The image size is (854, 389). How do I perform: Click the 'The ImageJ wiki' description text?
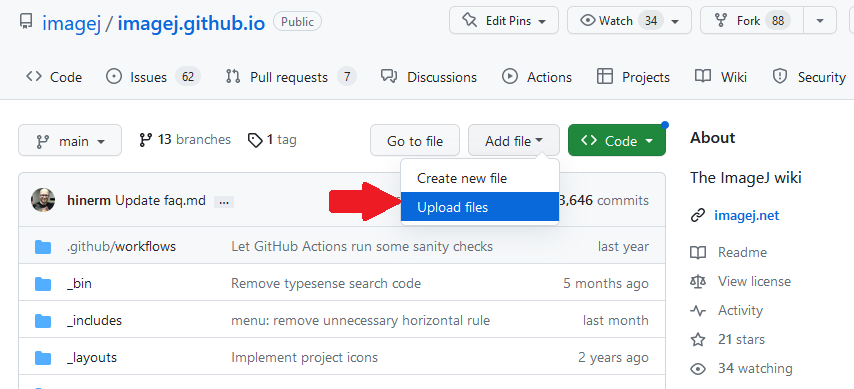pos(746,178)
